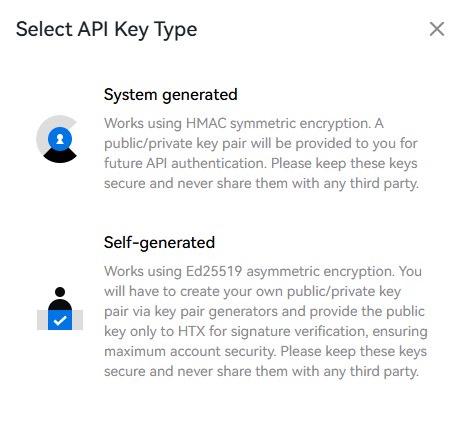The width and height of the screenshot is (466, 423).
Task: Click the word HTX in Self-generated text
Action: pyautogui.click(x=192, y=331)
